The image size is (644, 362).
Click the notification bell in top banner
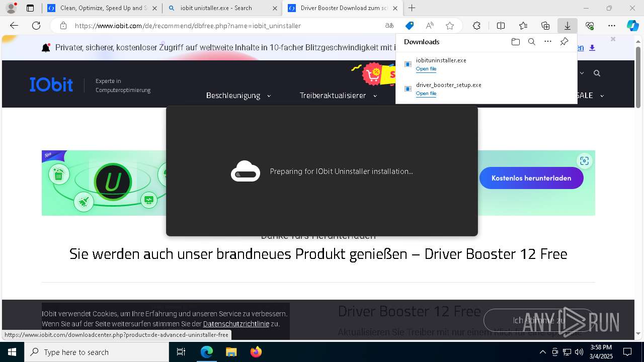tap(46, 48)
